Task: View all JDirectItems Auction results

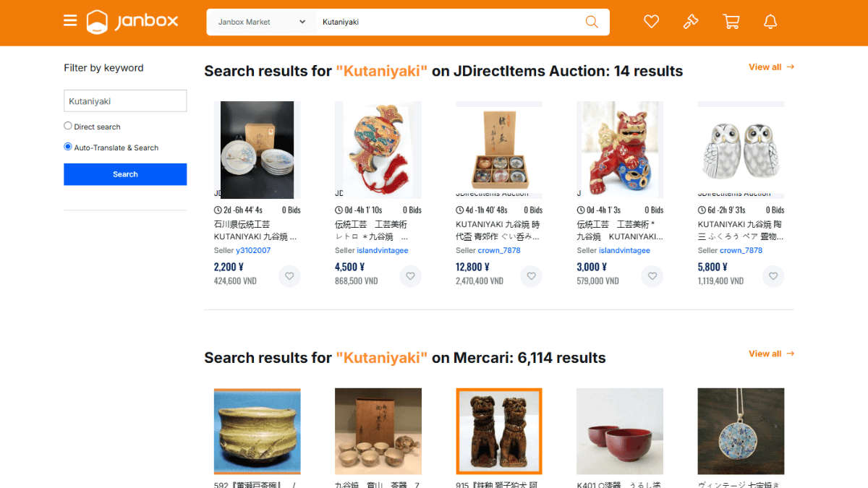Action: pos(771,67)
